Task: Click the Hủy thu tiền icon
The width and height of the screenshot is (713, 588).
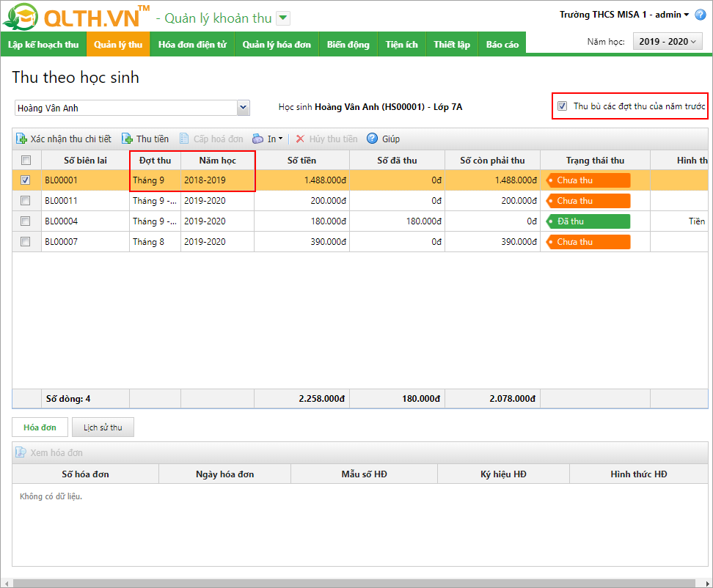Action: (x=300, y=139)
